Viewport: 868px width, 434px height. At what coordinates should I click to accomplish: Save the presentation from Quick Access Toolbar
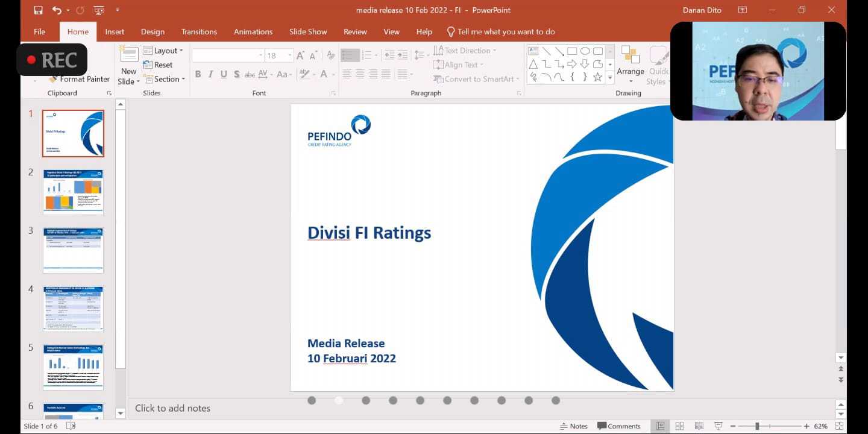click(x=39, y=10)
